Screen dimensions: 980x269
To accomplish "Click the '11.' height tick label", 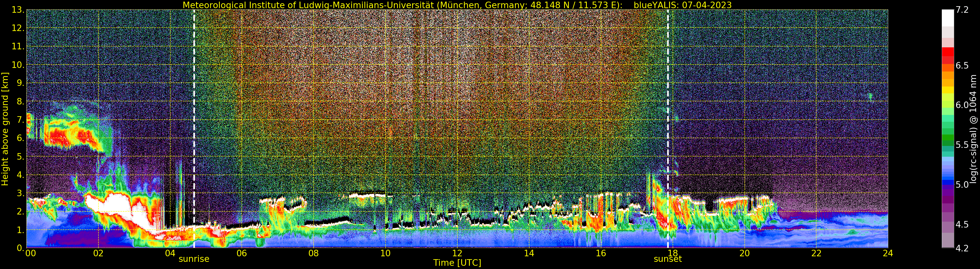I will [x=18, y=46].
